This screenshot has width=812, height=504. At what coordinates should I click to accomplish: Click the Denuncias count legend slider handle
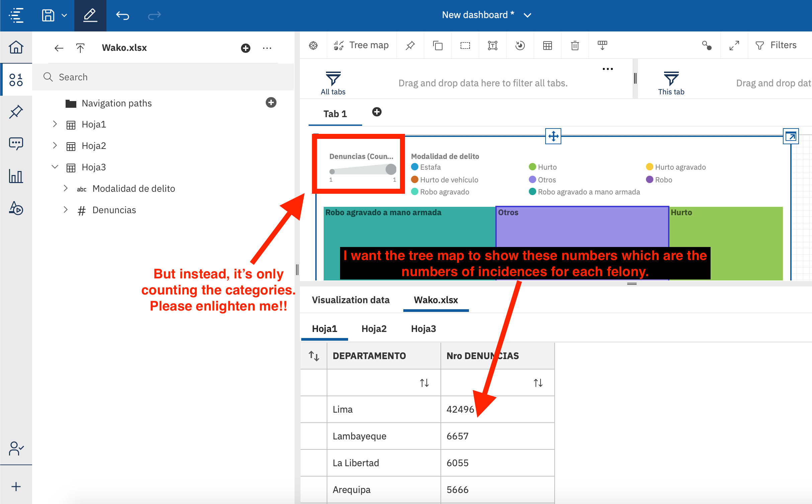coord(391,169)
